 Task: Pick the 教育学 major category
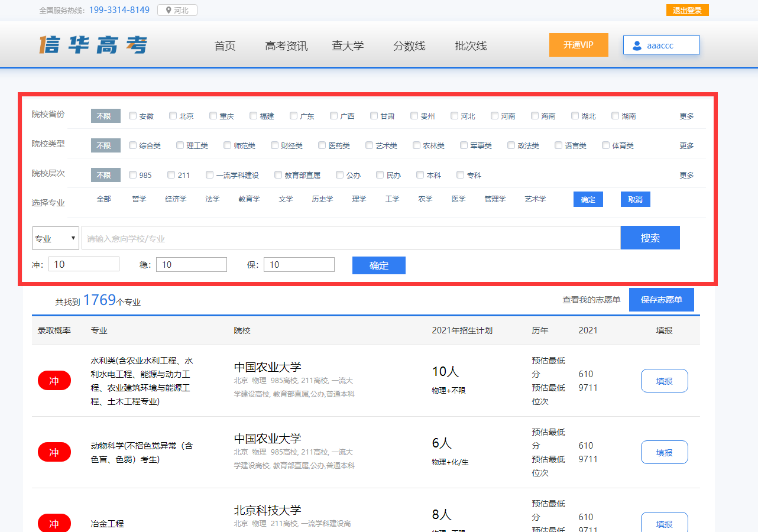pyautogui.click(x=249, y=199)
